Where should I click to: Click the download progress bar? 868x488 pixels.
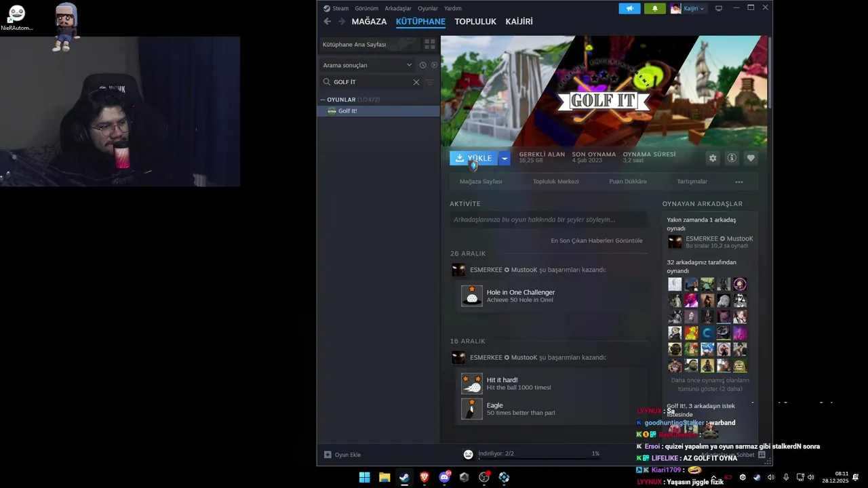539,459
